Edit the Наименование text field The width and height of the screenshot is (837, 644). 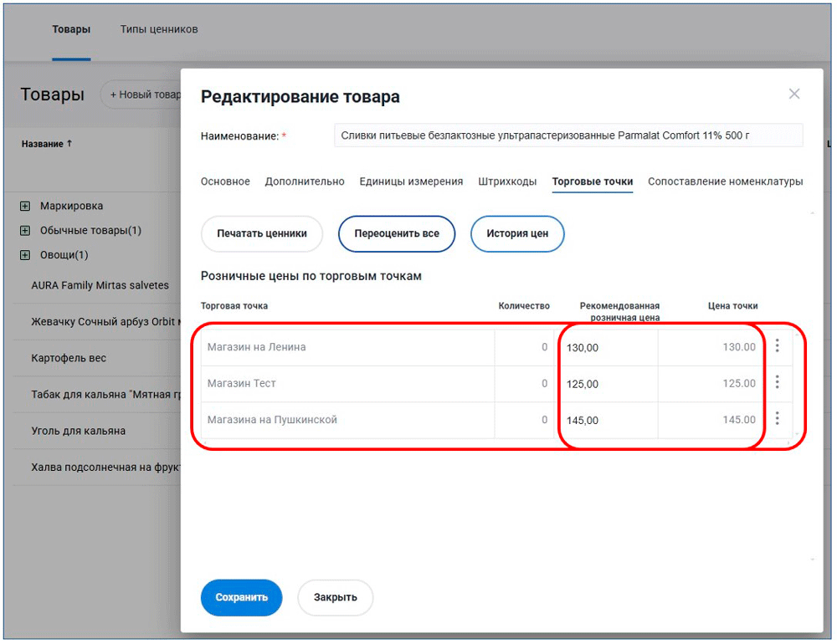[567, 135]
